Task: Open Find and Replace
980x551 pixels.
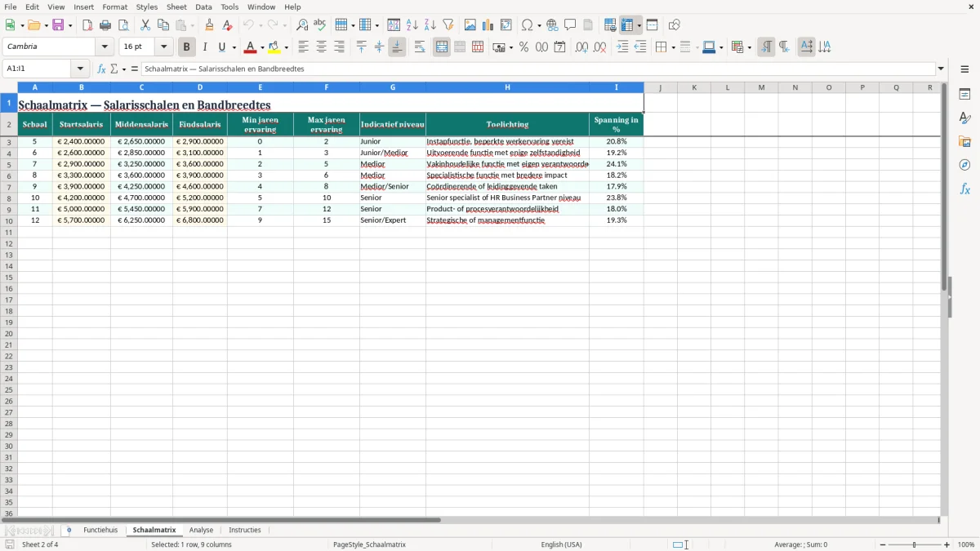Action: 302,25
